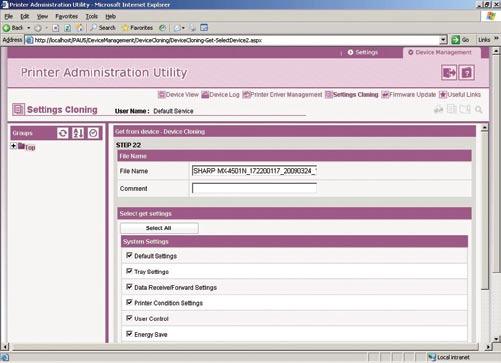This screenshot has height=363, width=501.
Task: Toggle Data Receive/Forward Settings checkbox
Action: click(129, 287)
